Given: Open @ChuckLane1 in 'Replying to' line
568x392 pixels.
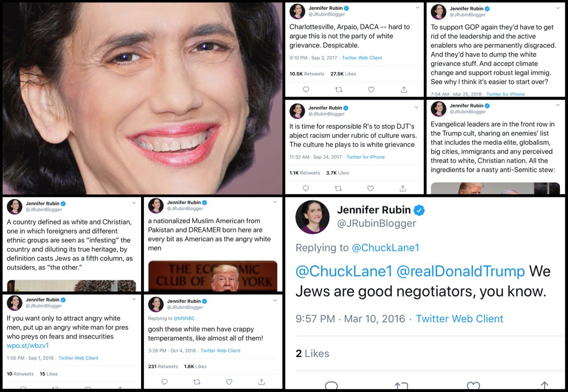Looking at the screenshot, I should tap(385, 247).
